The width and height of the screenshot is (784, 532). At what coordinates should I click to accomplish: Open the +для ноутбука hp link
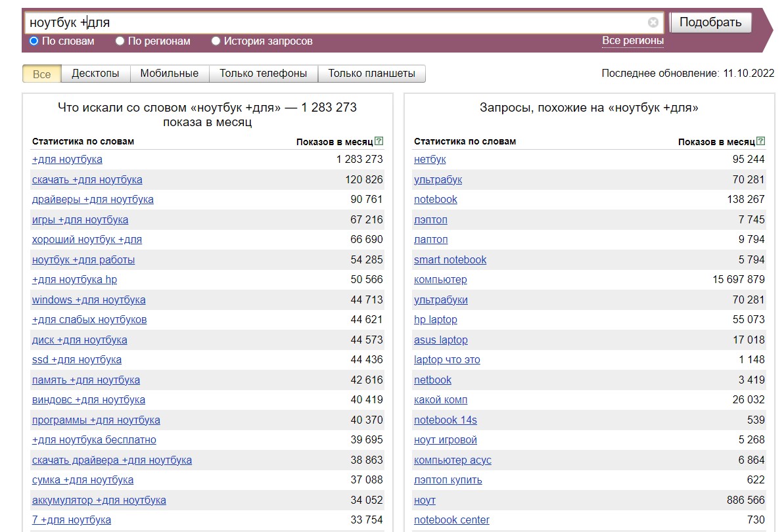pos(74,280)
